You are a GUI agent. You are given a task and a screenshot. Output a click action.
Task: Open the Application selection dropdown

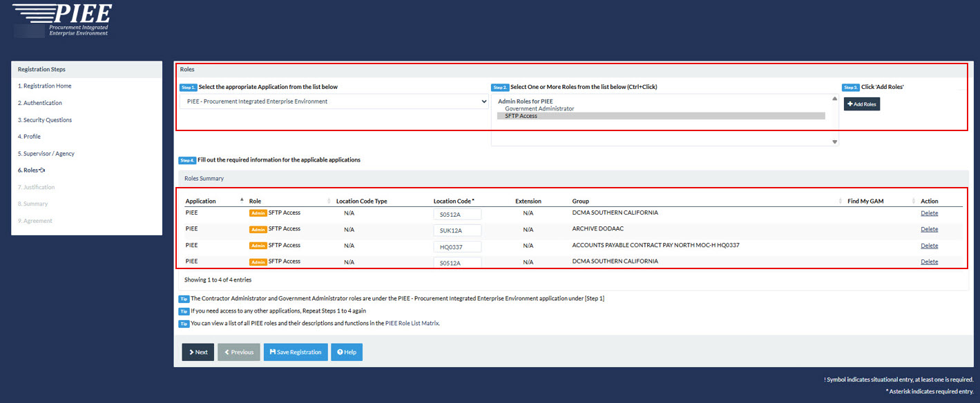point(334,101)
